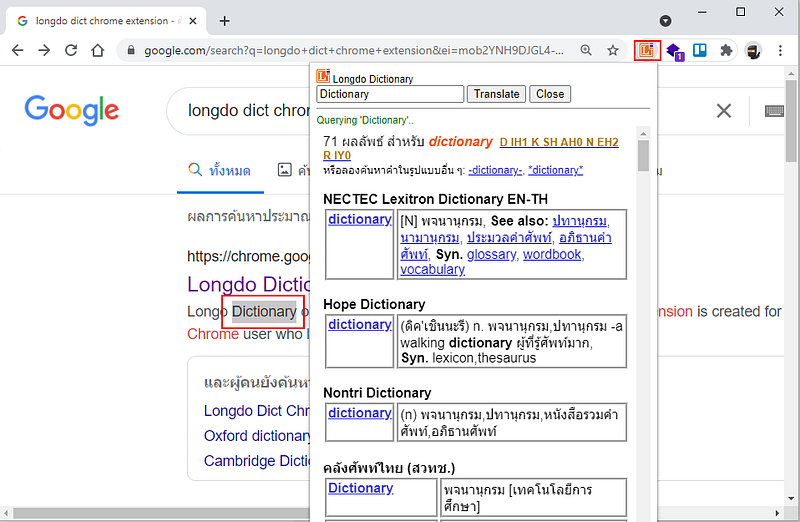The width and height of the screenshot is (800, 522).
Task: Click the Hope Dictionary heading
Action: pos(374,304)
